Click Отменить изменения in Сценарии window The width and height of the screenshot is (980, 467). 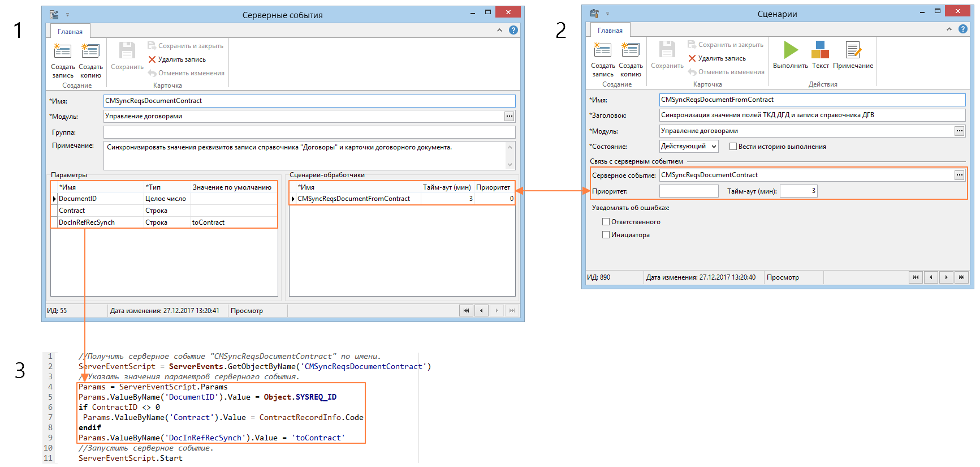726,72
